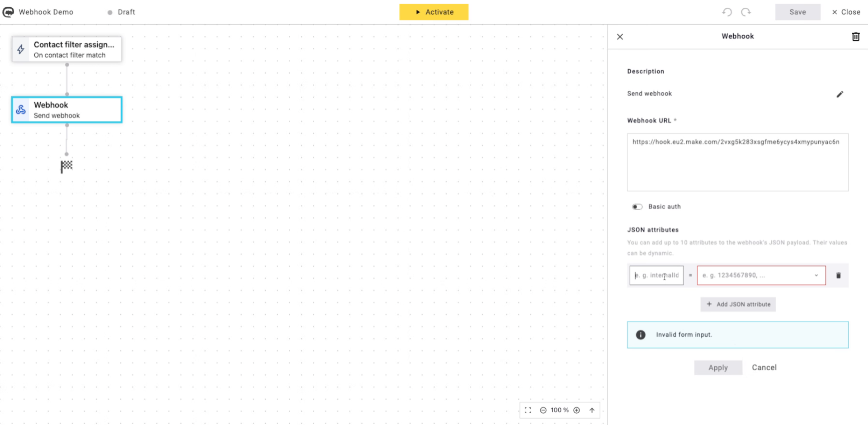Activate the workflow
The width and height of the screenshot is (868, 425).
tap(434, 12)
